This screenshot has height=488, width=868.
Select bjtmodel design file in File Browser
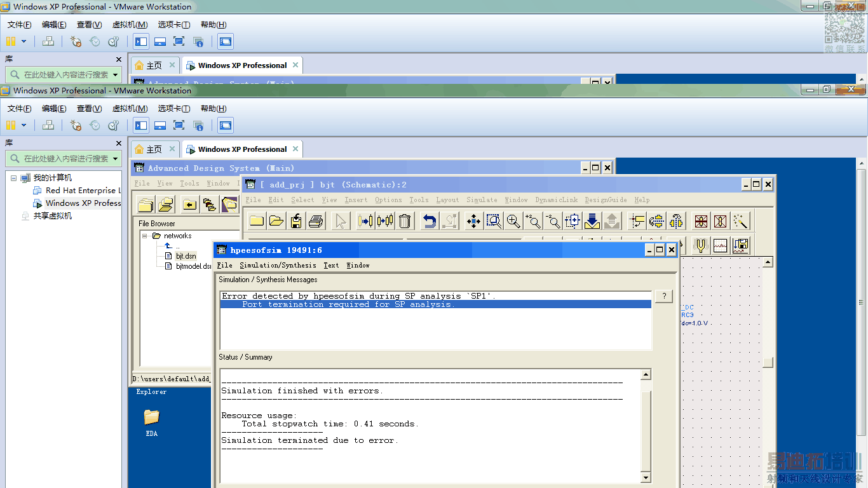[x=194, y=266]
